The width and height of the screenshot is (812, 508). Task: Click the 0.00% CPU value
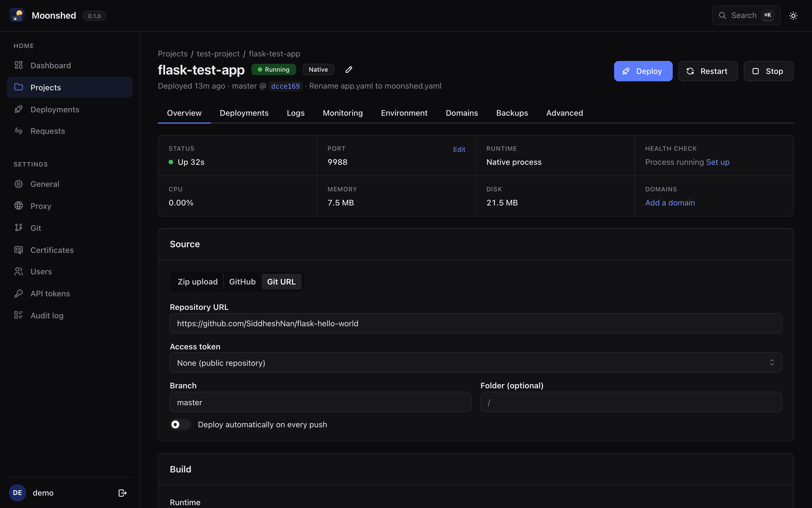point(181,203)
